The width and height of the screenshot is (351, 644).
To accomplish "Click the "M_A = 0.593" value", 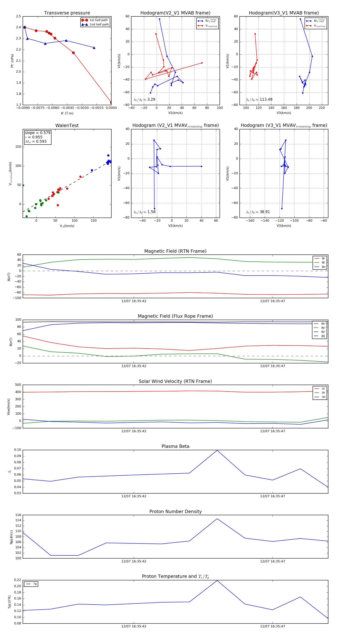I will point(36,141).
